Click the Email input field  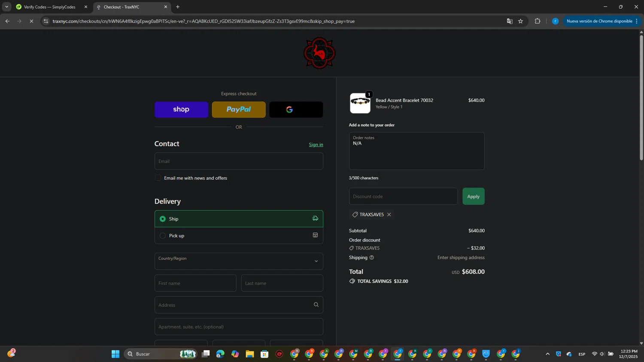point(239,161)
